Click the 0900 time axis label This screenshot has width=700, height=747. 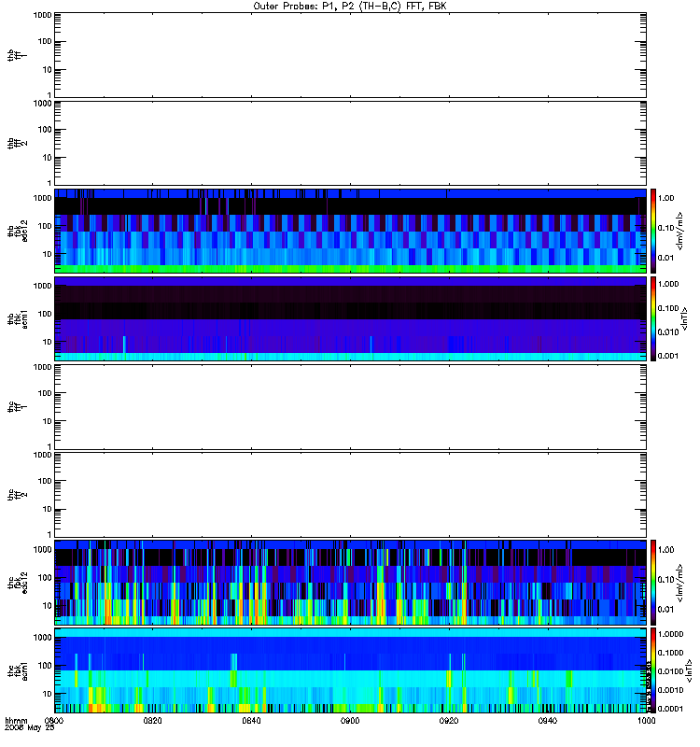point(350,721)
